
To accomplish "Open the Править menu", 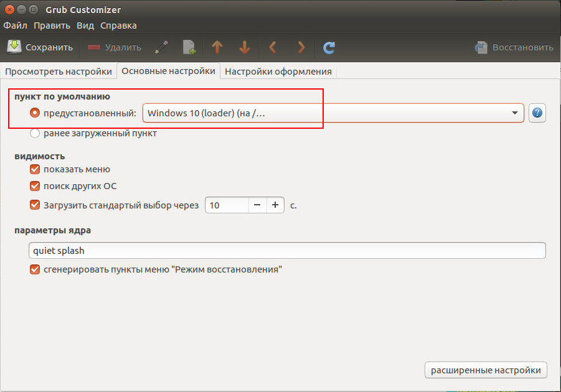I will click(52, 26).
